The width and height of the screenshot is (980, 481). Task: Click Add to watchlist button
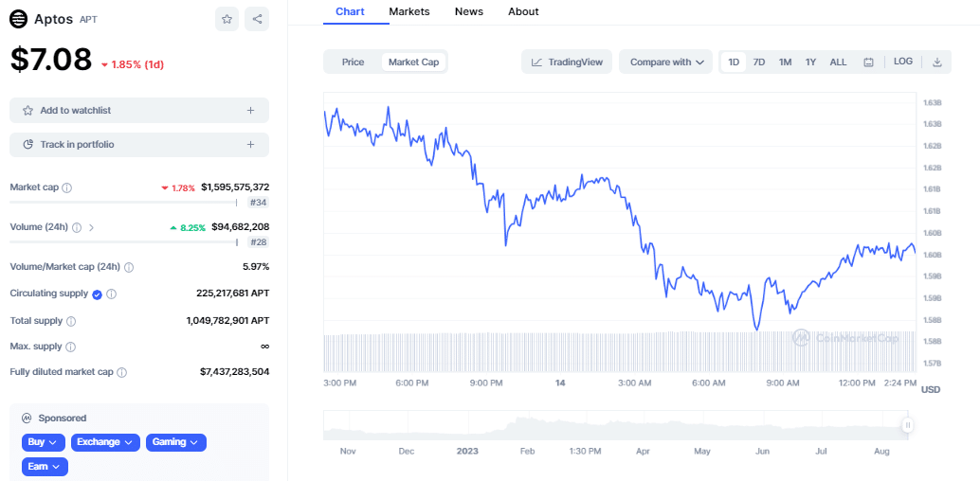(x=139, y=110)
